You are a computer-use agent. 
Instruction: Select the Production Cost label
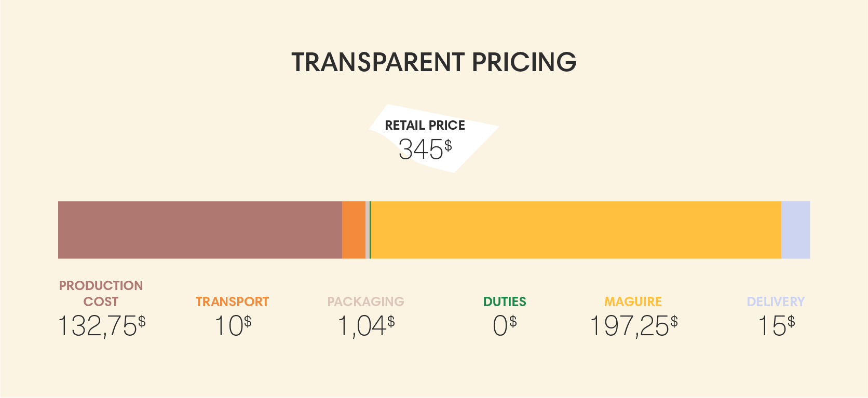[101, 293]
